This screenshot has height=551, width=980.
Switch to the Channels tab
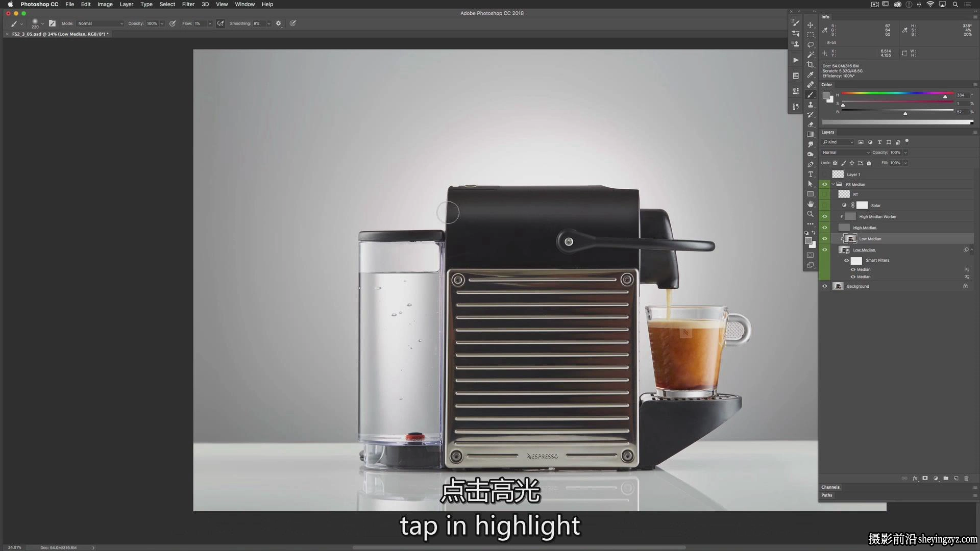pyautogui.click(x=830, y=487)
